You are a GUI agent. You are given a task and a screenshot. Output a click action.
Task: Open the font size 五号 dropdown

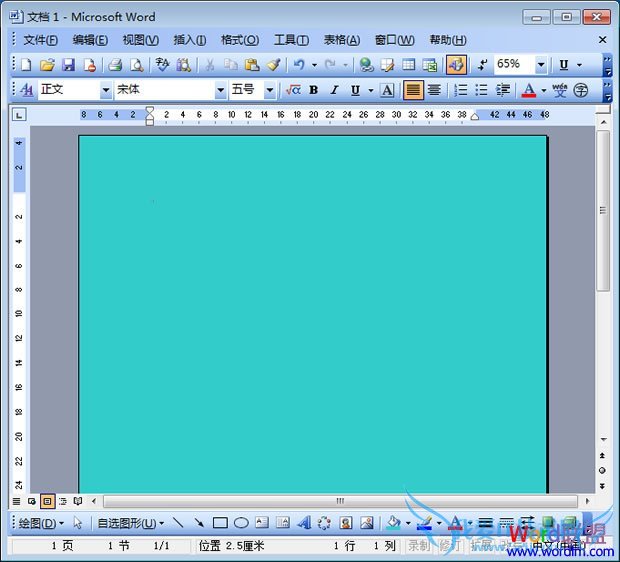(270, 90)
